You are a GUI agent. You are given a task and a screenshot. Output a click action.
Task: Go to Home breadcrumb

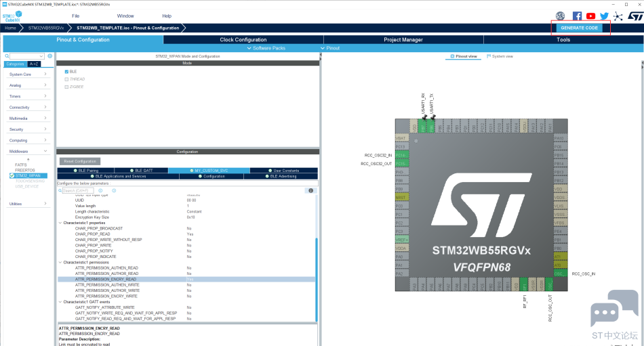(x=10, y=28)
